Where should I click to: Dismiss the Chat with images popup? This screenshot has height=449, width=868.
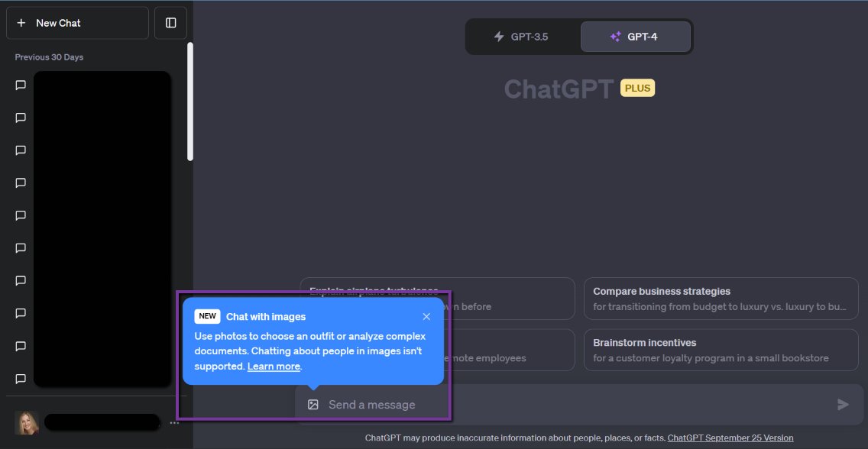tap(426, 316)
